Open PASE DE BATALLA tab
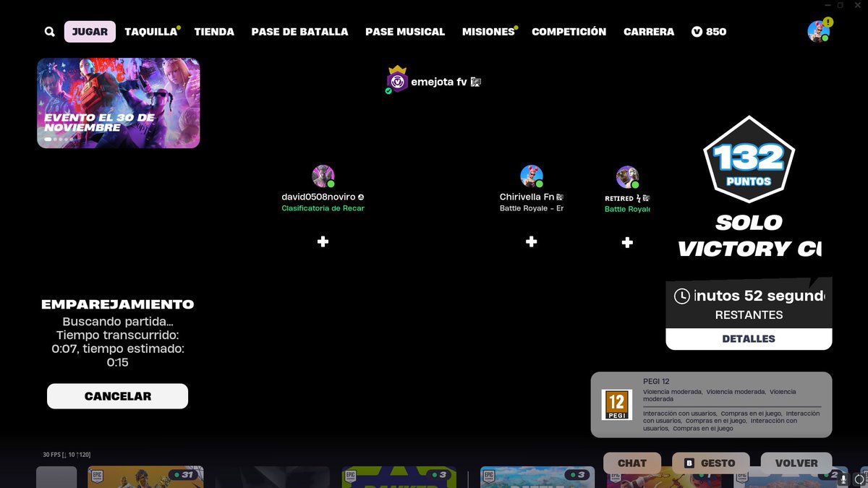Image resolution: width=868 pixels, height=488 pixels. pyautogui.click(x=299, y=32)
